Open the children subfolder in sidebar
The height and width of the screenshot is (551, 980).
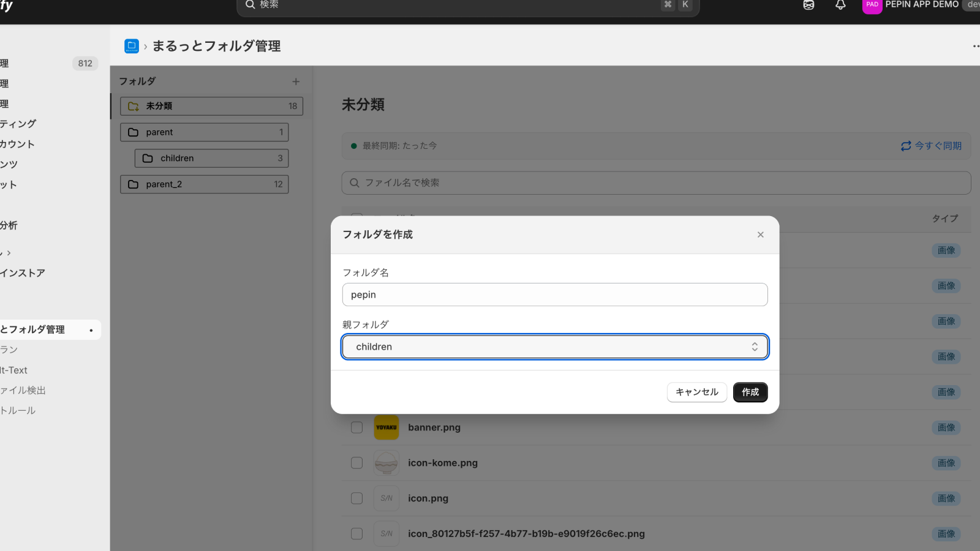coord(211,158)
